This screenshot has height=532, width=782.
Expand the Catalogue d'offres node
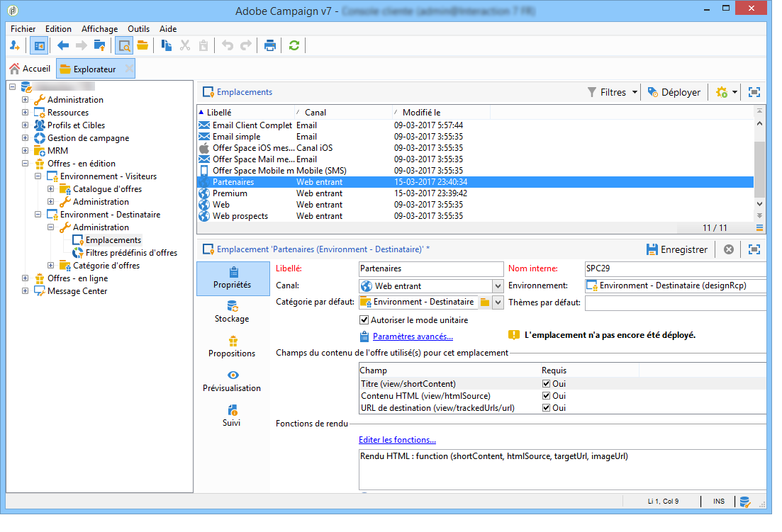pos(50,189)
